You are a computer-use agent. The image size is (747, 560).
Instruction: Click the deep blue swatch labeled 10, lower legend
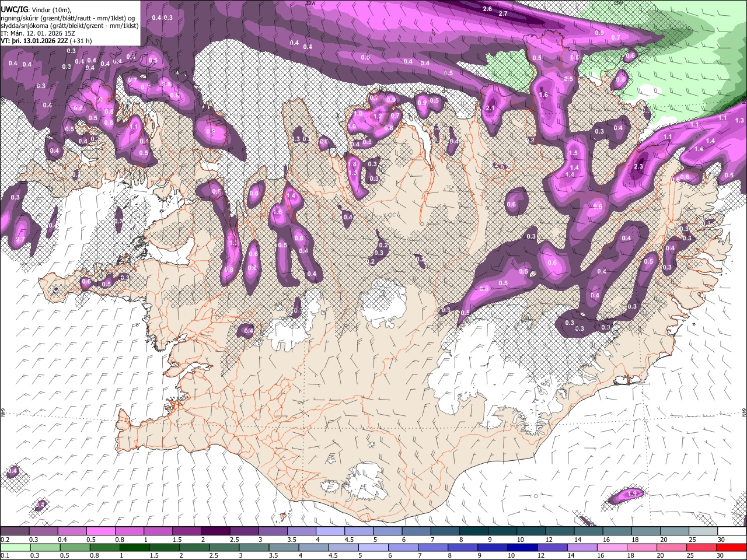521,548
